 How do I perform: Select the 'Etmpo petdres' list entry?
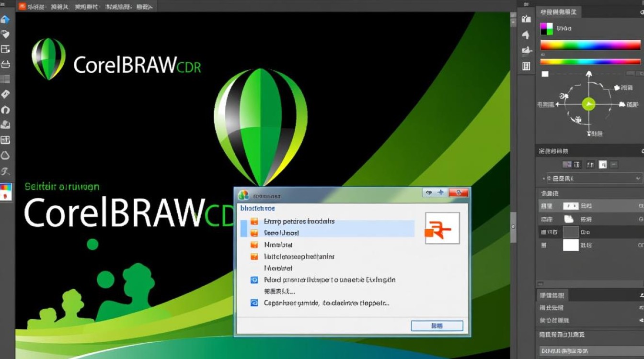click(x=299, y=222)
